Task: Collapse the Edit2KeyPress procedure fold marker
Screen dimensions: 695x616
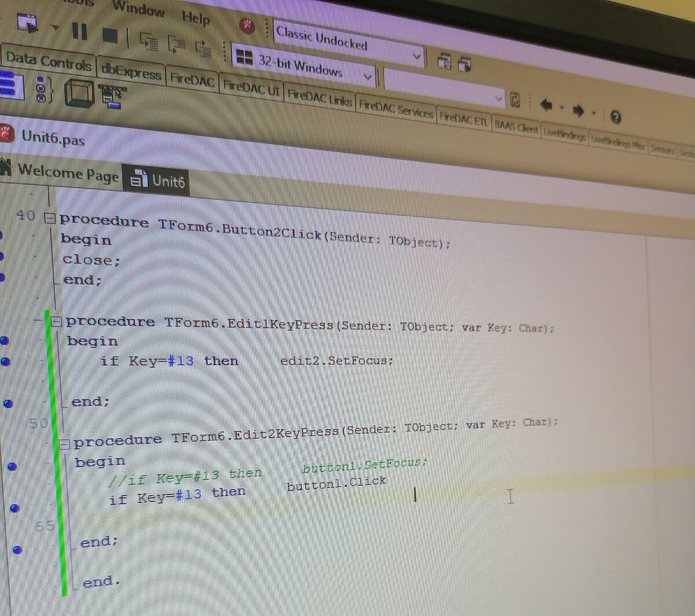Action: pos(64,445)
